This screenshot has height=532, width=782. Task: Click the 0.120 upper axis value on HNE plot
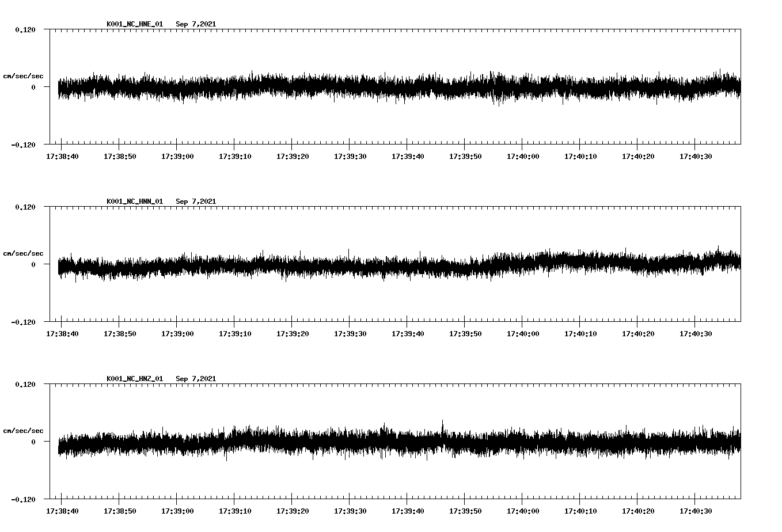coord(25,29)
